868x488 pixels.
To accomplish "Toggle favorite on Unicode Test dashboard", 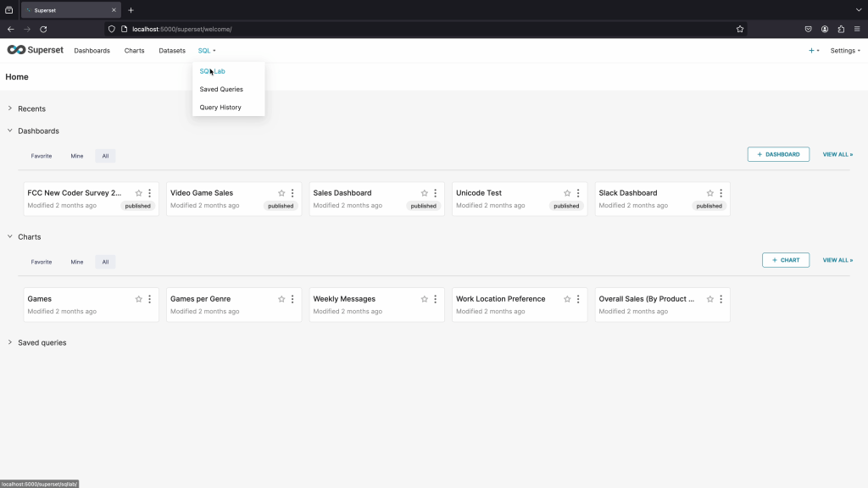I will 567,193.
